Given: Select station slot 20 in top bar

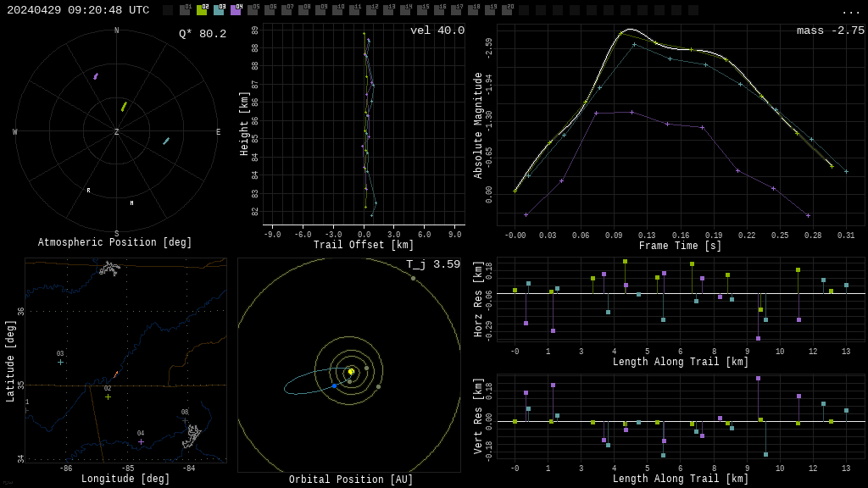Looking at the screenshot, I should click(507, 10).
